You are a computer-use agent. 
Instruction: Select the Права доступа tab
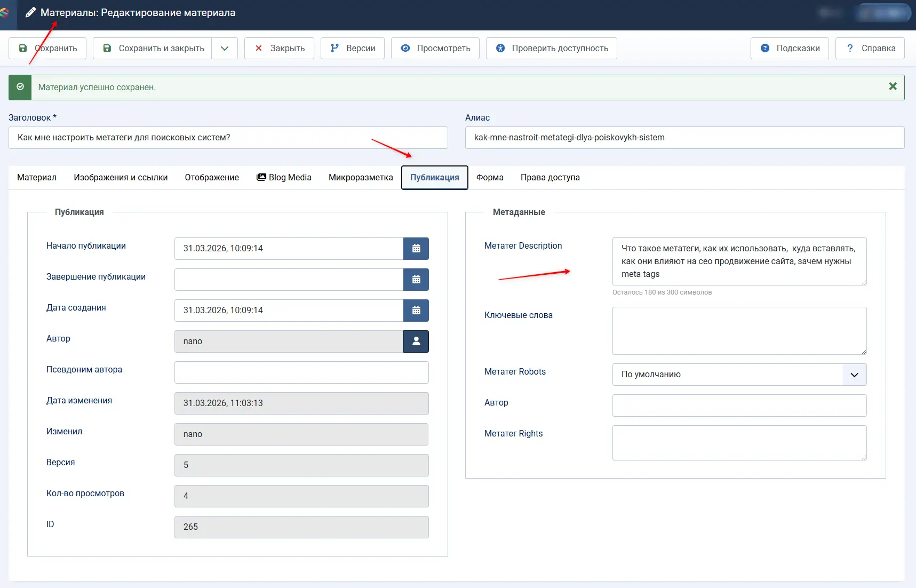[x=550, y=178]
